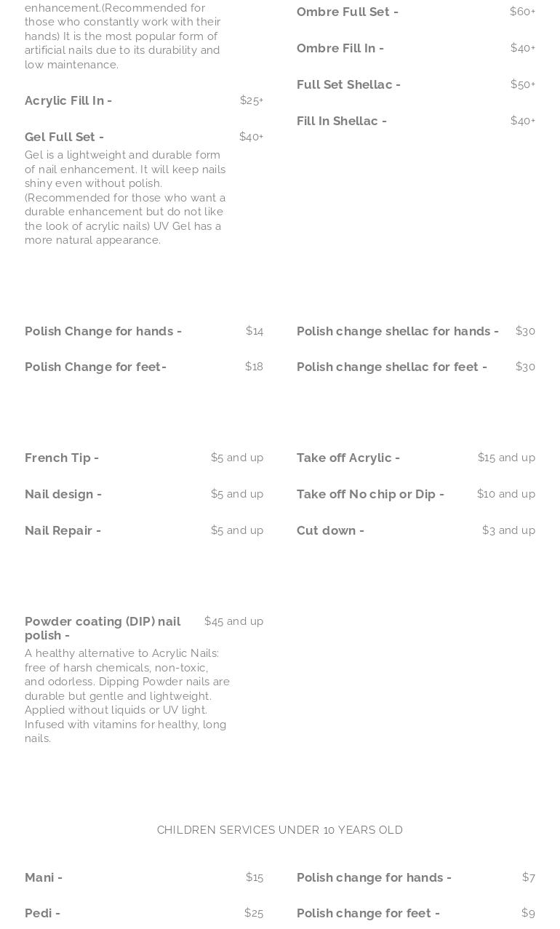This screenshot has height=929, width=560.
Task: Click Polish Change for feet $18 price
Action: pyautogui.click(x=254, y=367)
